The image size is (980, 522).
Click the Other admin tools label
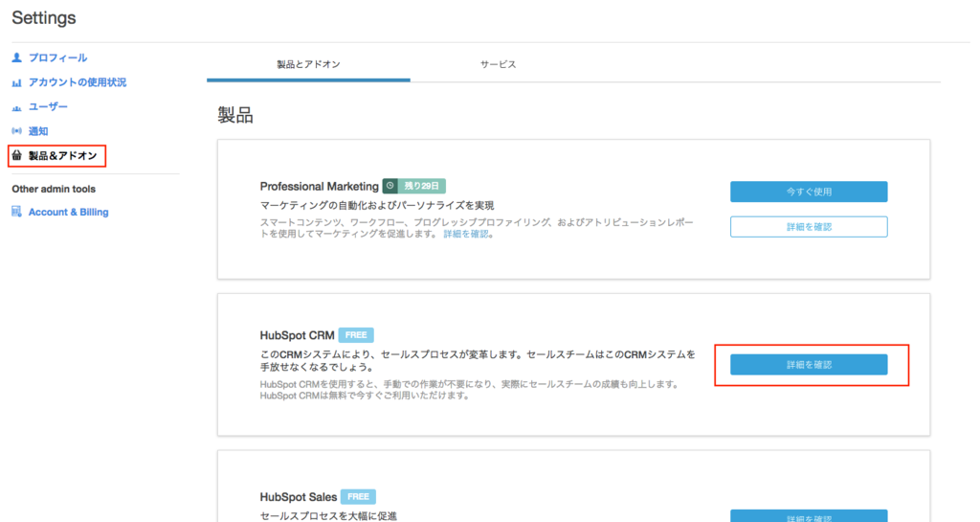[x=54, y=189]
